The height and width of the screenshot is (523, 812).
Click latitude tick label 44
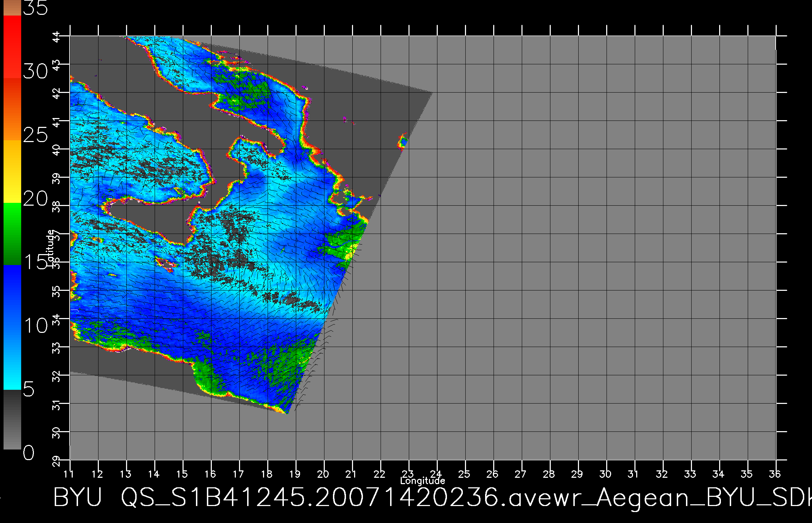coord(56,37)
